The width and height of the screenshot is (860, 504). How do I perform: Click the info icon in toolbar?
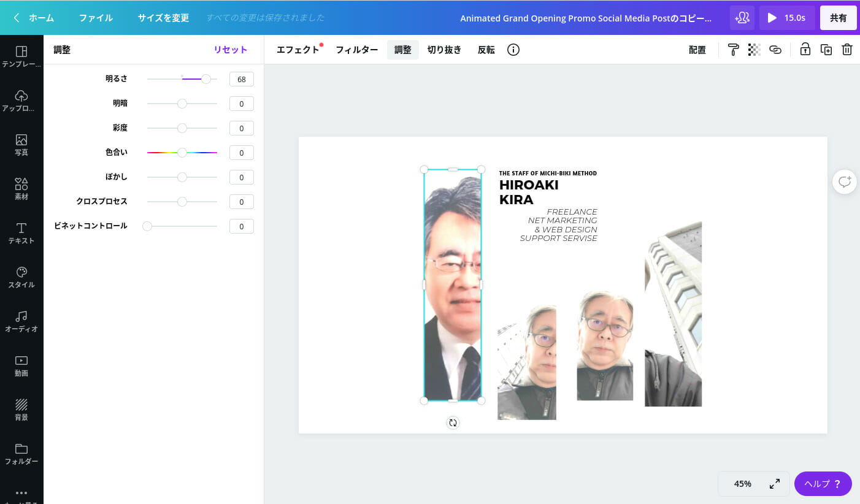513,50
